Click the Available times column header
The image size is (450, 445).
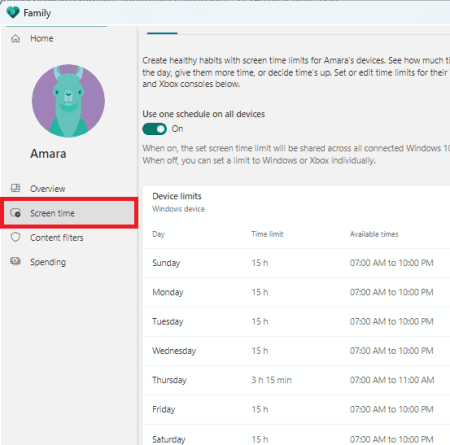pyautogui.click(x=374, y=234)
